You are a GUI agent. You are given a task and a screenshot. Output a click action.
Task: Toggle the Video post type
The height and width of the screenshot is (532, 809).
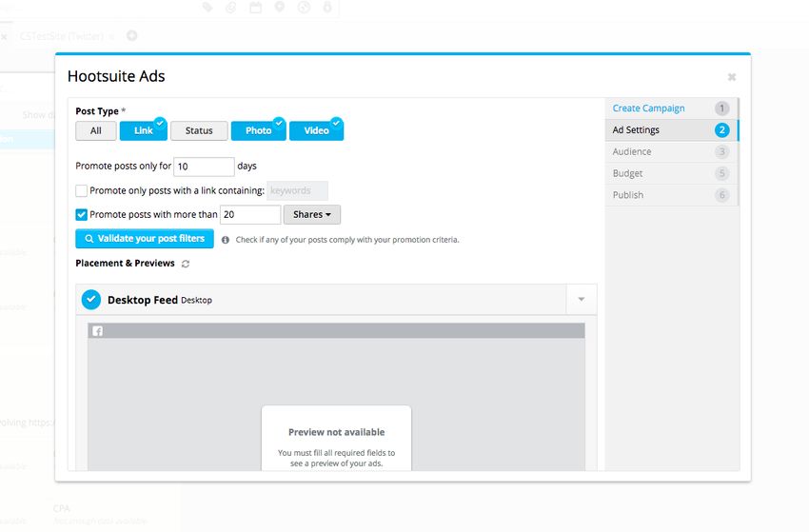[316, 130]
